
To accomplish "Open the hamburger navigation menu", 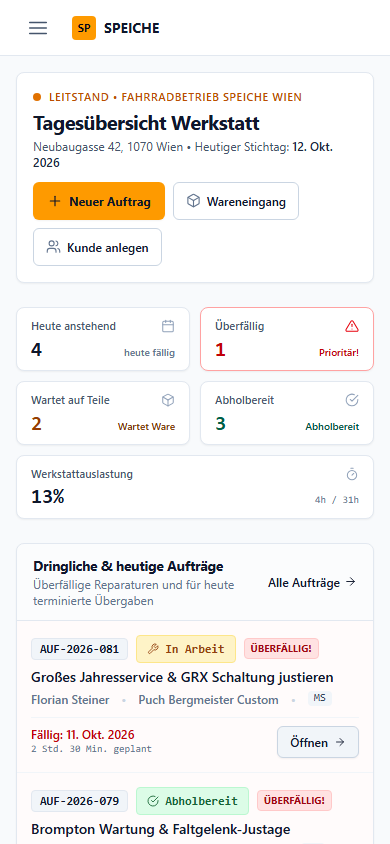I will 38,28.
